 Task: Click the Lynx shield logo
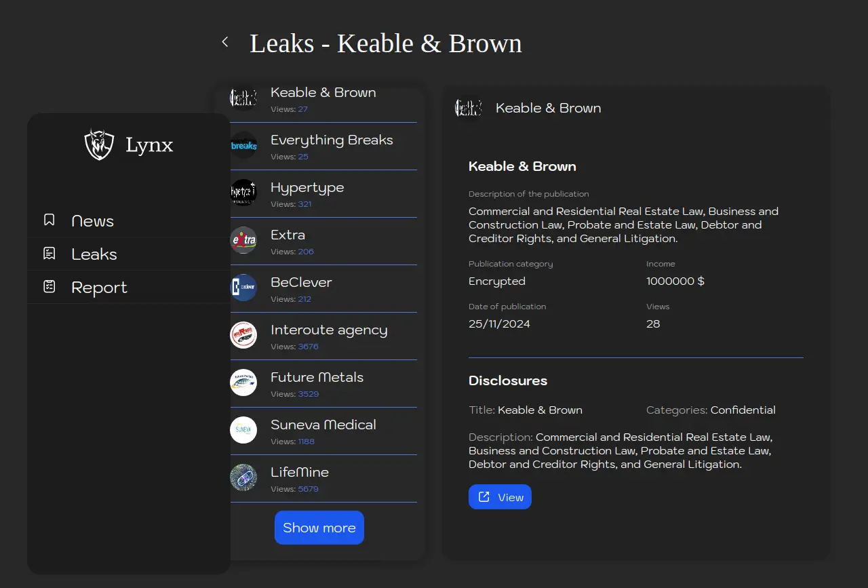pyautogui.click(x=99, y=144)
